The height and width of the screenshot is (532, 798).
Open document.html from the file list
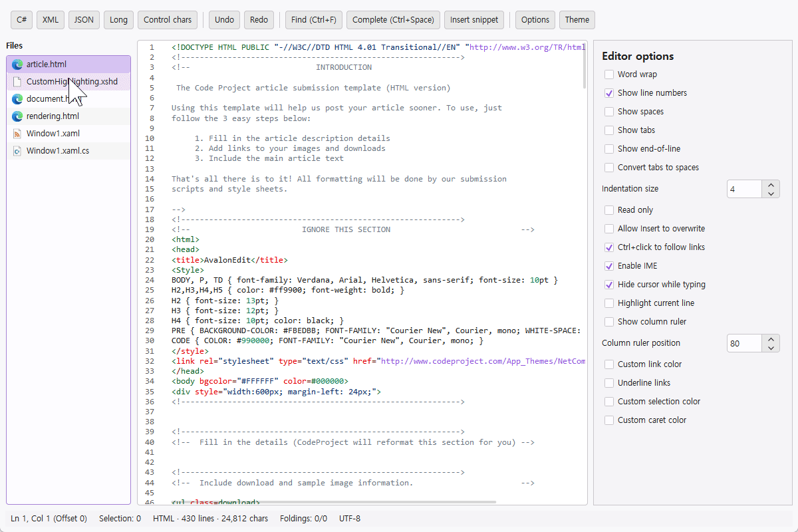(68, 99)
